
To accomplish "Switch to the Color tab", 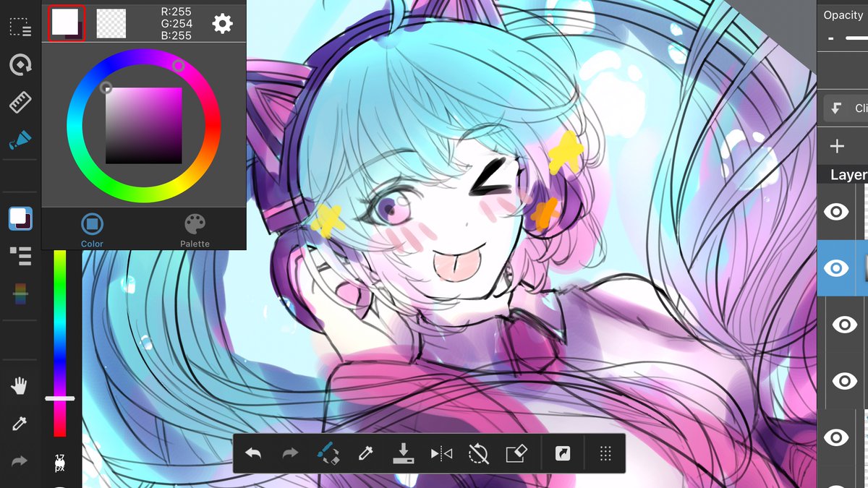I will (92, 229).
